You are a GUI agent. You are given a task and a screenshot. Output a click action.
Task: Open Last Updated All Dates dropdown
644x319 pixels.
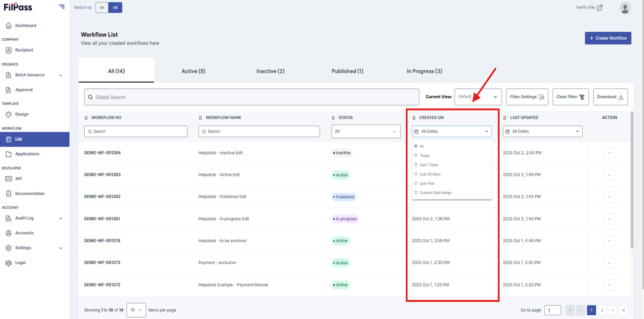click(543, 131)
